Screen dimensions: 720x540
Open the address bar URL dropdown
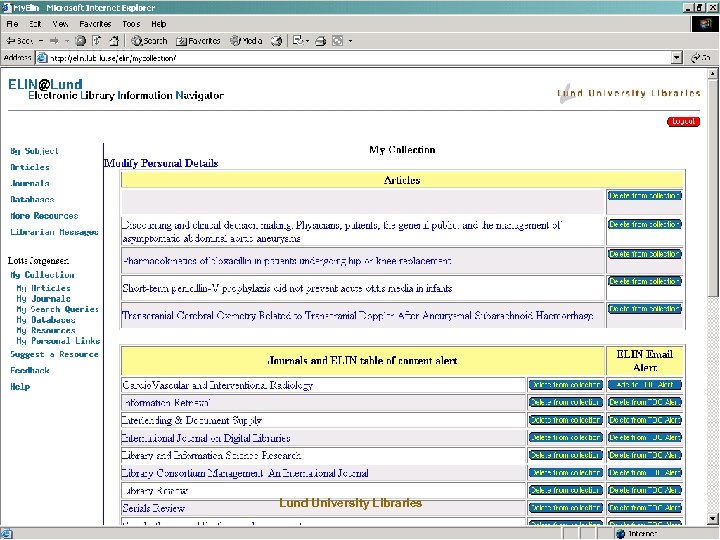(676, 58)
